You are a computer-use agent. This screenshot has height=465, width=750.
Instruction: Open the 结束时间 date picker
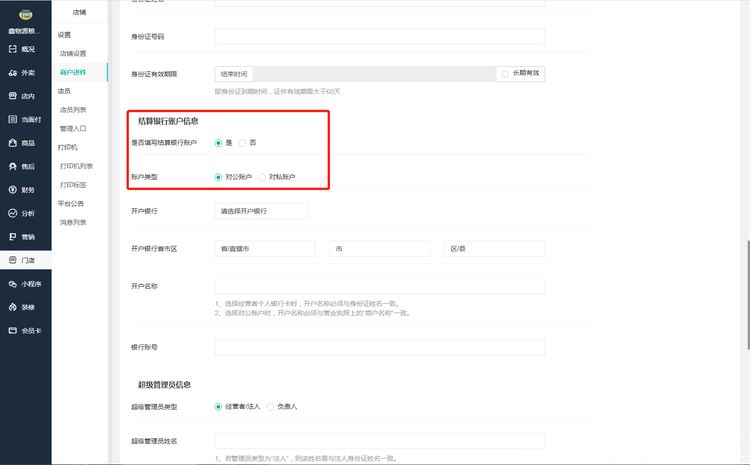pyautogui.click(x=234, y=74)
